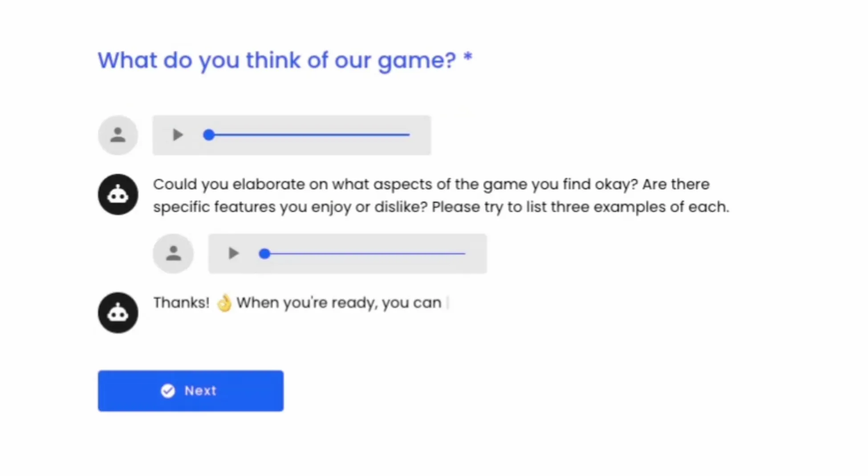Screen dimensions: 868x476
Task: Click the gray background of the first audio player
Action: pos(292,135)
